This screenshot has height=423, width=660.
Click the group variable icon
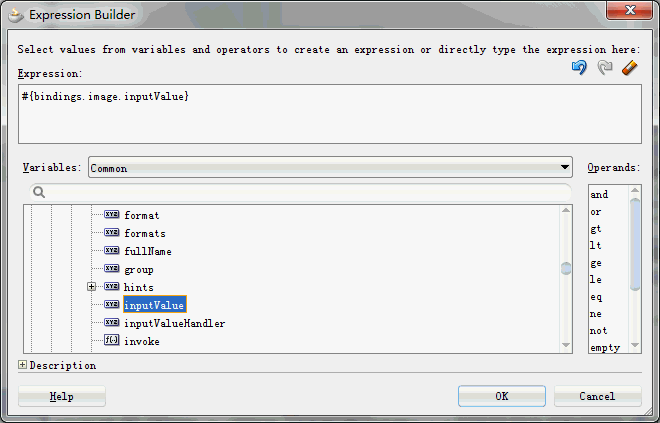pyautogui.click(x=112, y=269)
